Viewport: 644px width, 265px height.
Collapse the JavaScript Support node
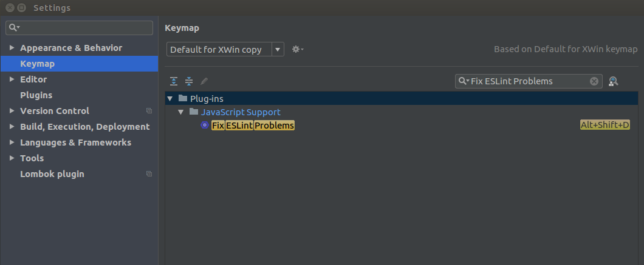(x=181, y=112)
